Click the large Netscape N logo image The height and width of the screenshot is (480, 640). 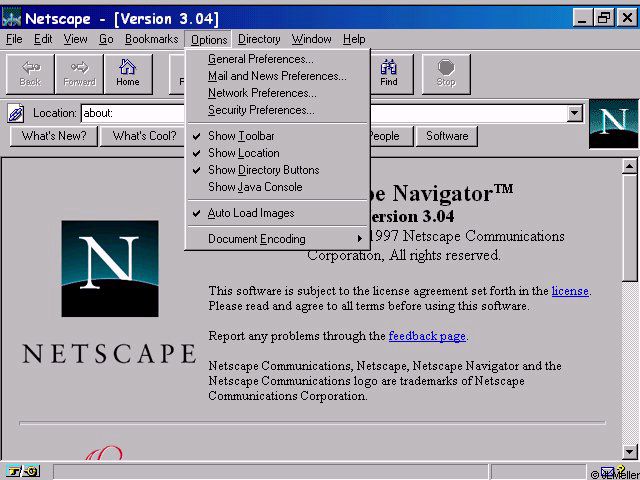[x=110, y=269]
